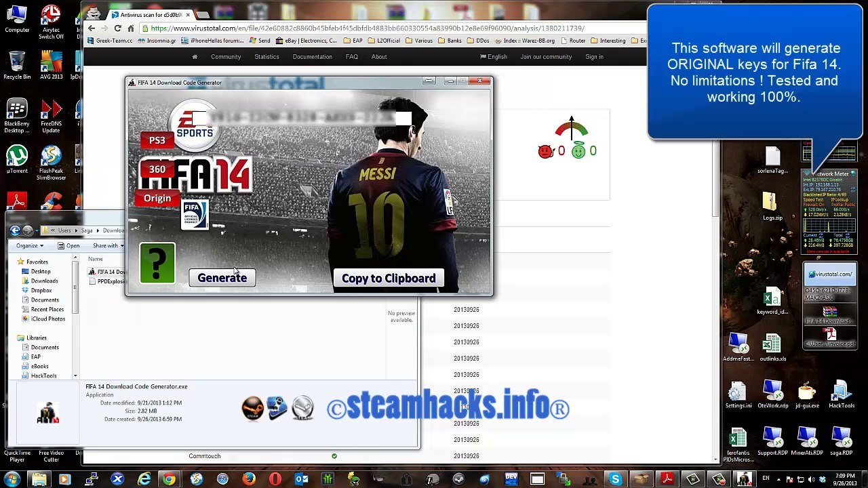Open the Settings.ini desktop file
Screen dimensions: 868x488
[x=738, y=394]
